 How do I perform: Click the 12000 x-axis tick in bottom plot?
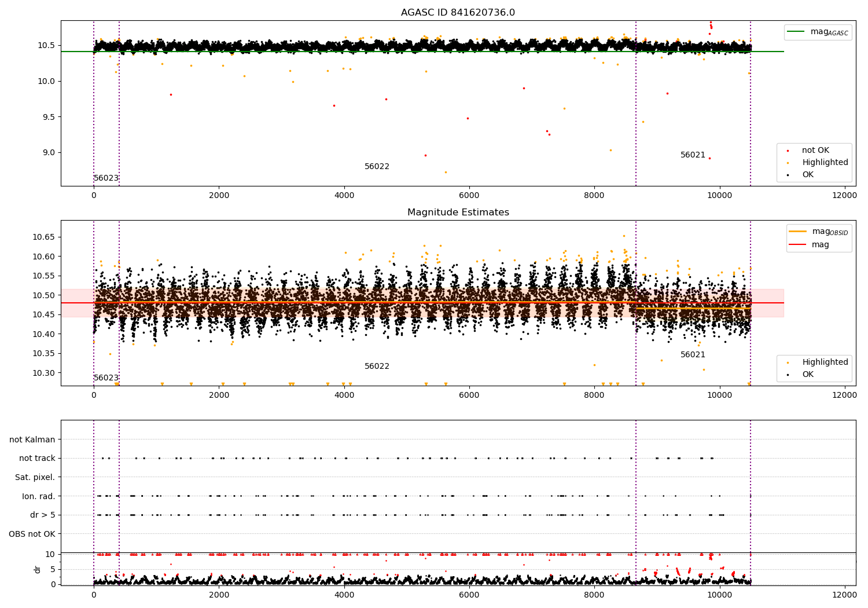(x=844, y=595)
